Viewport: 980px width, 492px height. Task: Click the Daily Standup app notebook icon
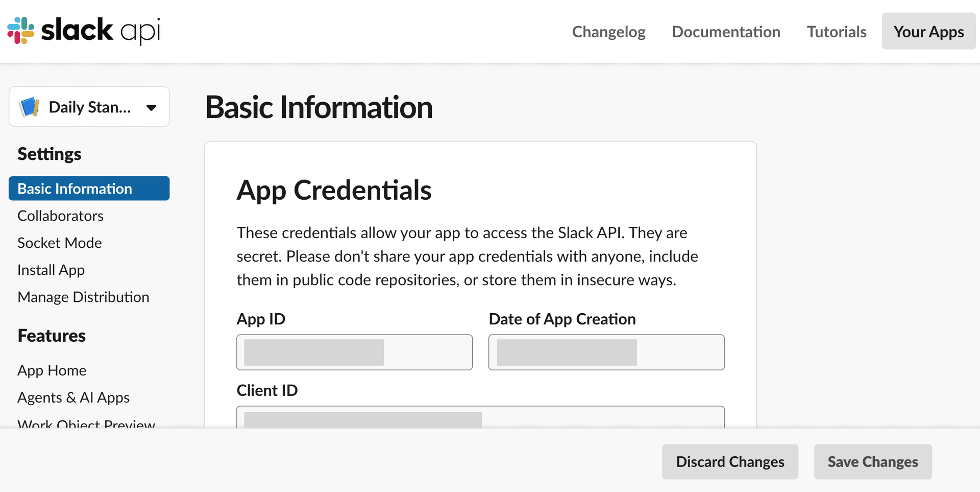click(x=29, y=107)
